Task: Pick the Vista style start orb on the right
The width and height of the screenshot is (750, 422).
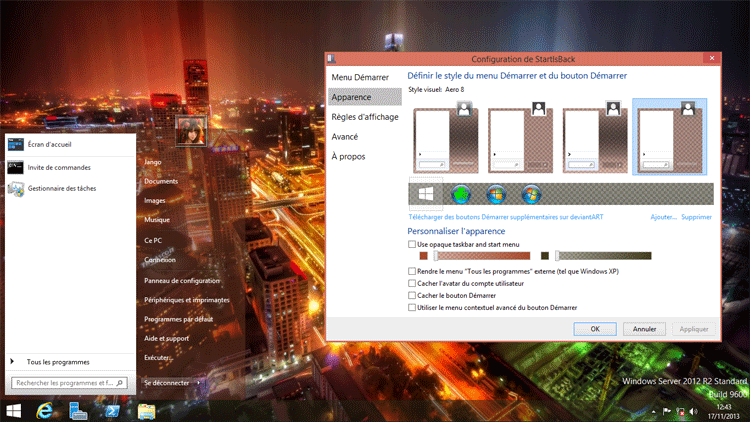Action: (x=531, y=194)
